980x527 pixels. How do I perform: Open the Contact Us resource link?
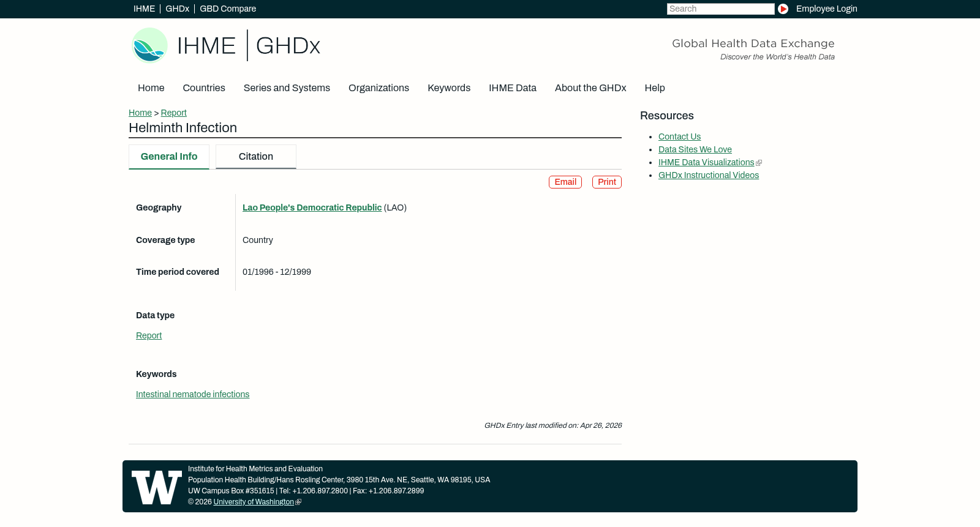pyautogui.click(x=679, y=137)
